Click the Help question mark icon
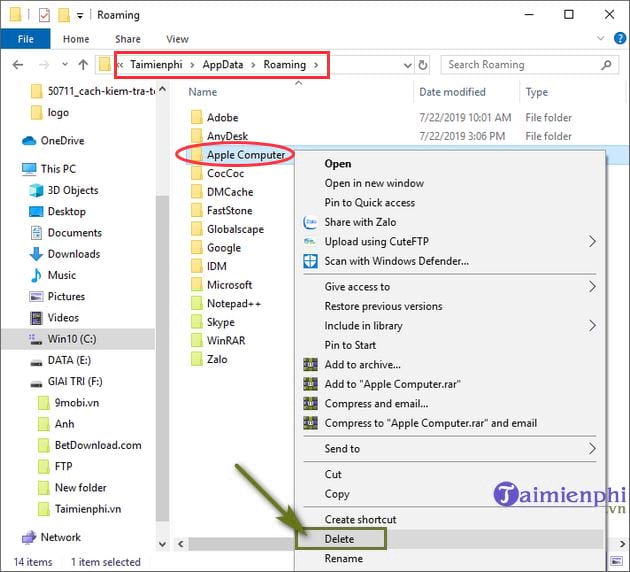This screenshot has height=572, width=630. (x=620, y=39)
